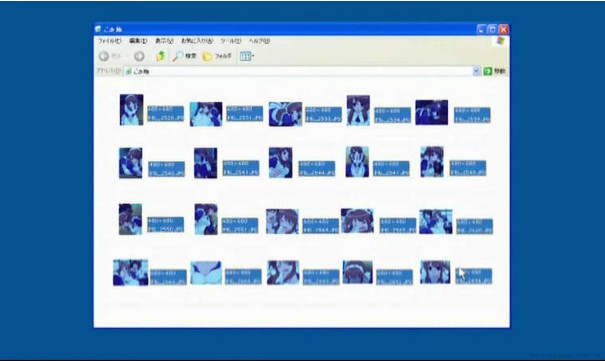Click the window icon in title bar
605x361 pixels.
[x=98, y=29]
